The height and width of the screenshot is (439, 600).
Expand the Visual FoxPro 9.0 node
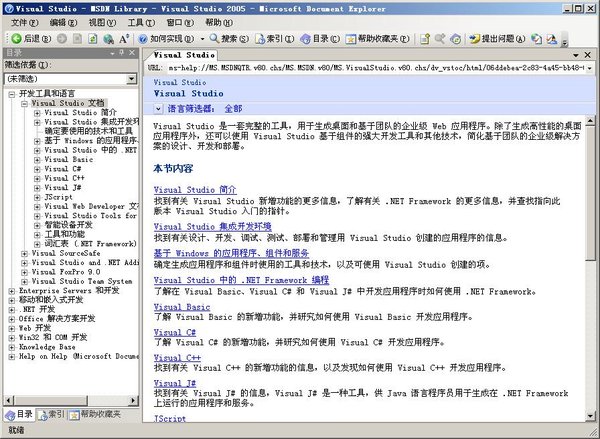tap(24, 272)
